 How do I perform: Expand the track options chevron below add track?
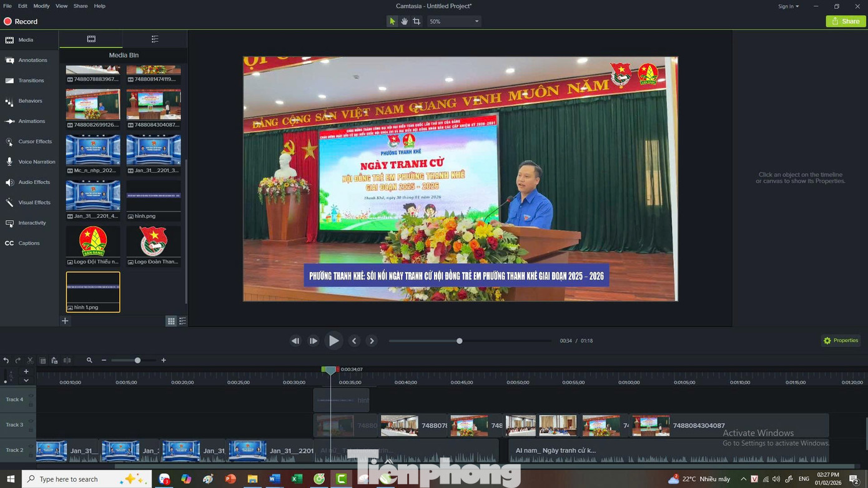tap(26, 380)
